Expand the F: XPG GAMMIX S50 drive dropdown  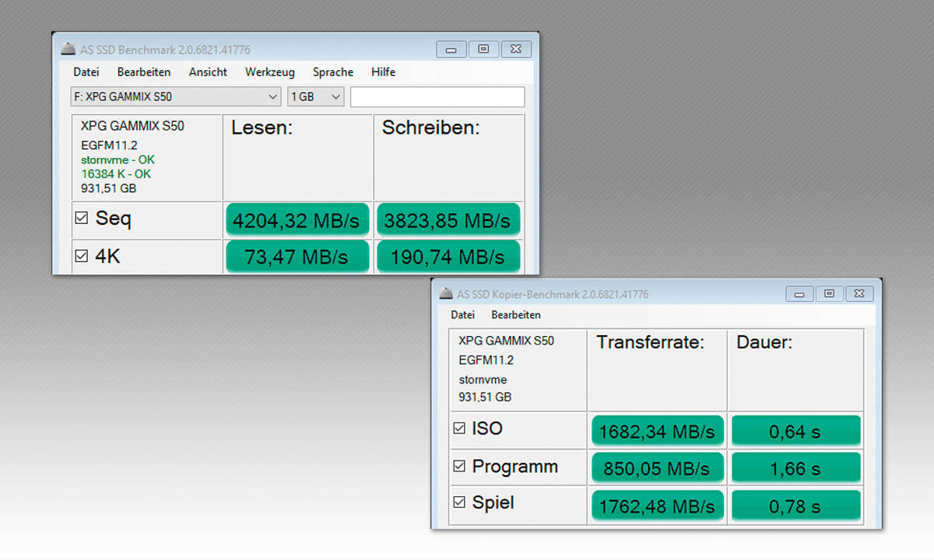coord(175,97)
